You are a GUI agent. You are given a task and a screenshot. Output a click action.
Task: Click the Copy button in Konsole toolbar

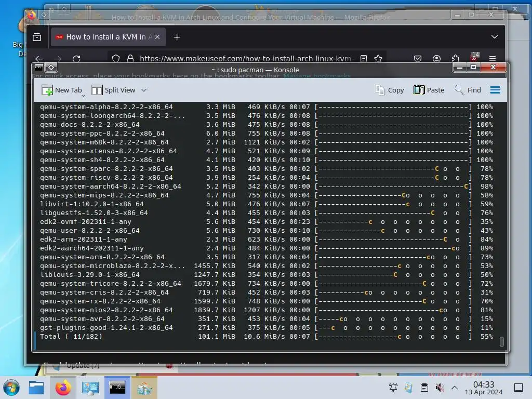(390, 90)
